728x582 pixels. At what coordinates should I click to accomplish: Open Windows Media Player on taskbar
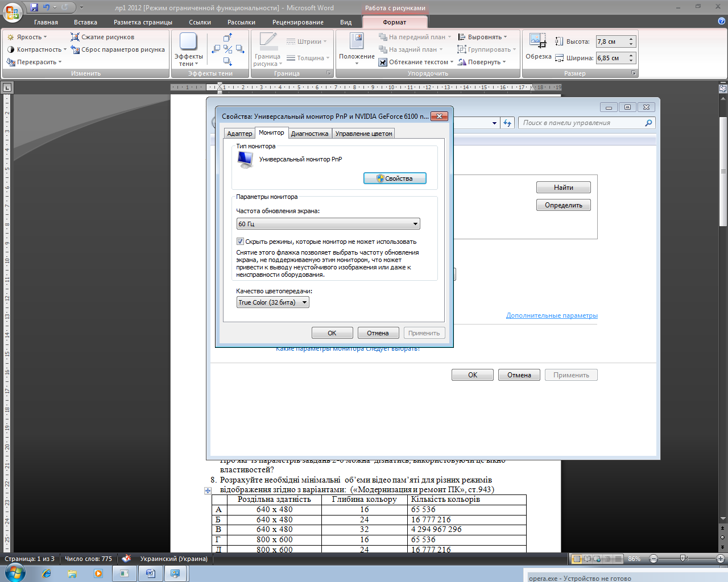tap(98, 574)
